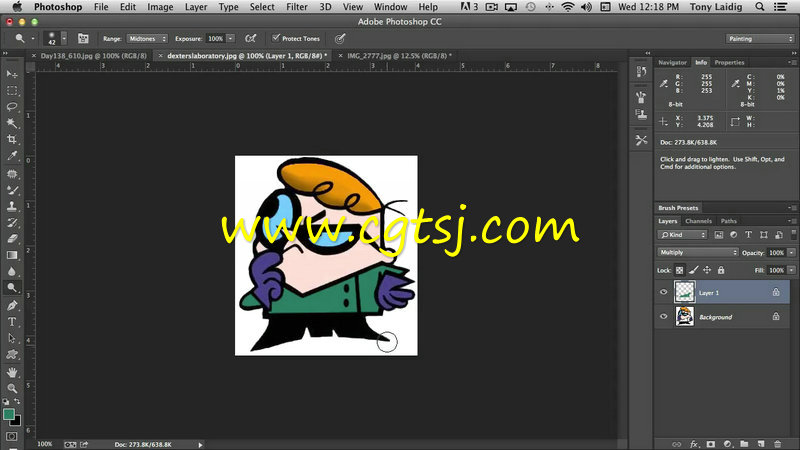
Task: Hide the Background layer eye
Action: point(663,317)
